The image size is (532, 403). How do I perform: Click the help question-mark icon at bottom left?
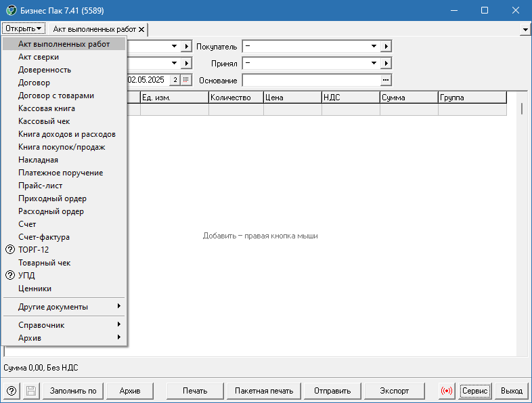click(12, 391)
